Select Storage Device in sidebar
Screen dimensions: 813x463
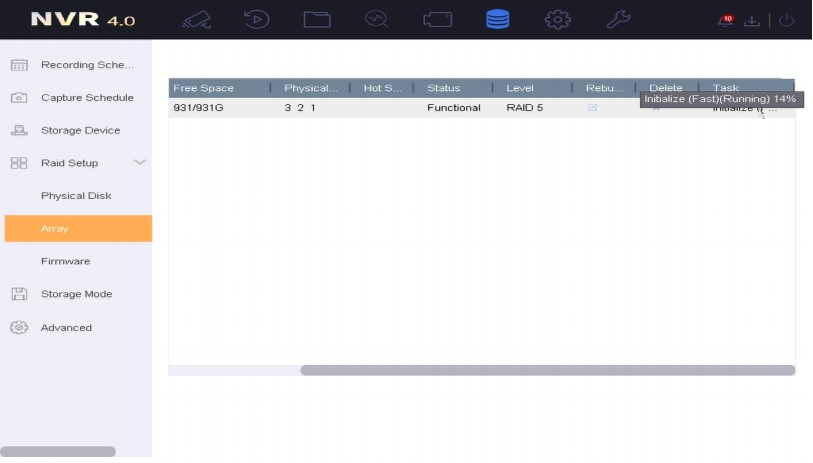(80, 131)
